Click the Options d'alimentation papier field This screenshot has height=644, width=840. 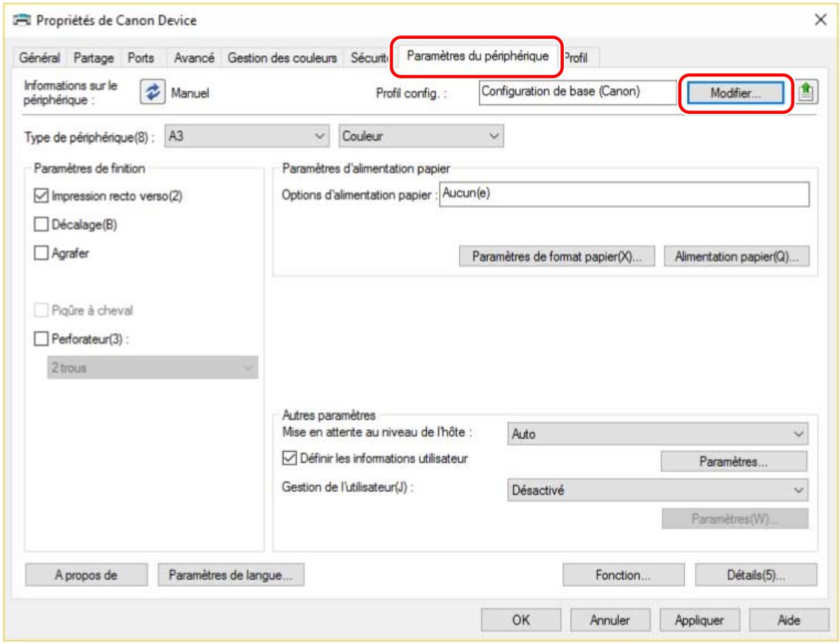pyautogui.click(x=624, y=194)
